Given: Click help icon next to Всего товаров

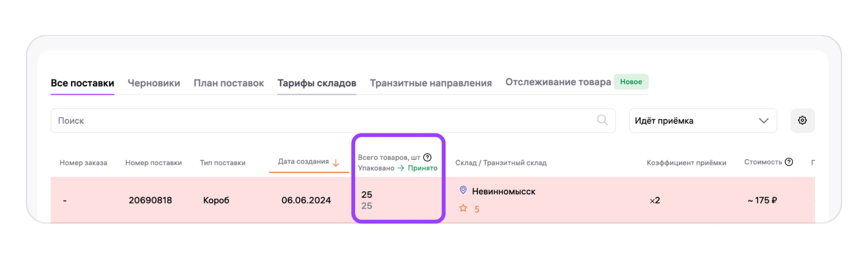Looking at the screenshot, I should [x=427, y=157].
